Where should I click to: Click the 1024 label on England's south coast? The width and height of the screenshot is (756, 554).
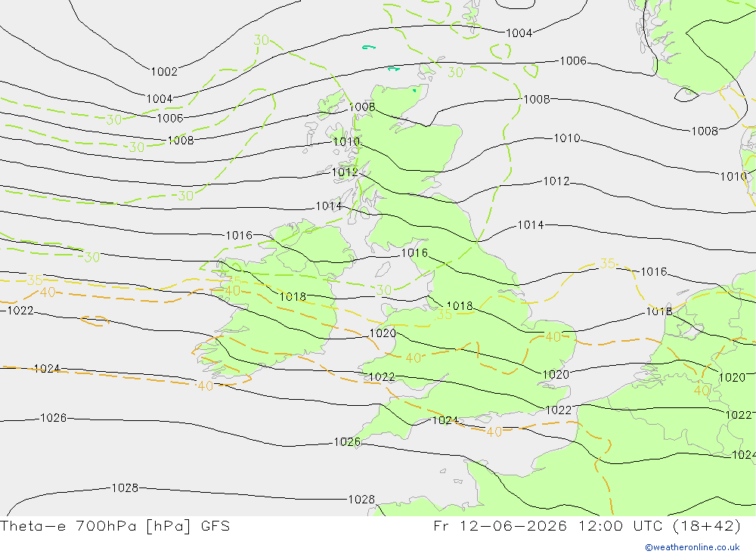pos(445,421)
